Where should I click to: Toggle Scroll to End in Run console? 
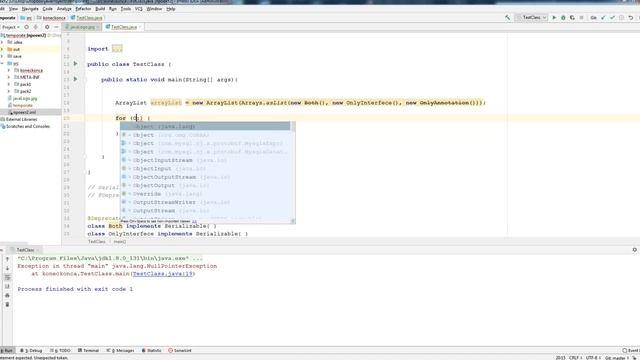(x=7, y=286)
